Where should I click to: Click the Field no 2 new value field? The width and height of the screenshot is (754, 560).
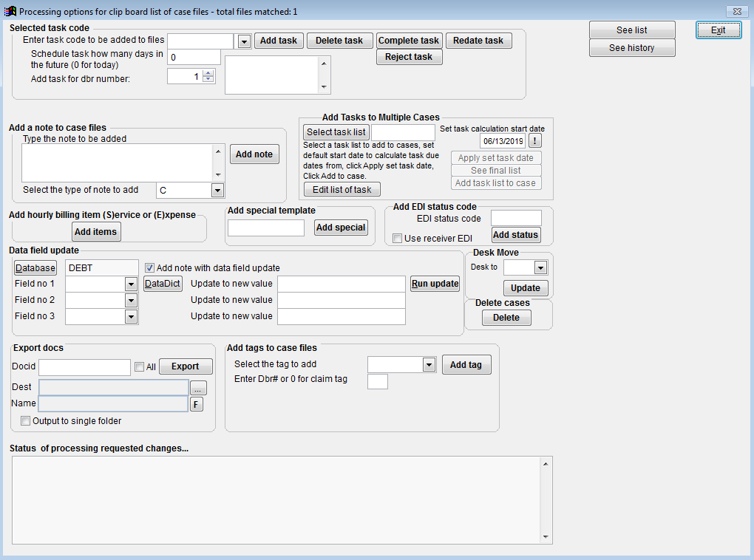point(342,301)
